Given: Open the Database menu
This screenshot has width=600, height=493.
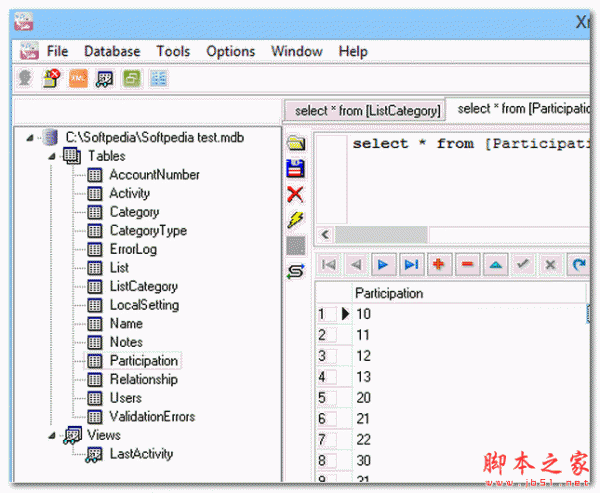Looking at the screenshot, I should pyautogui.click(x=112, y=51).
